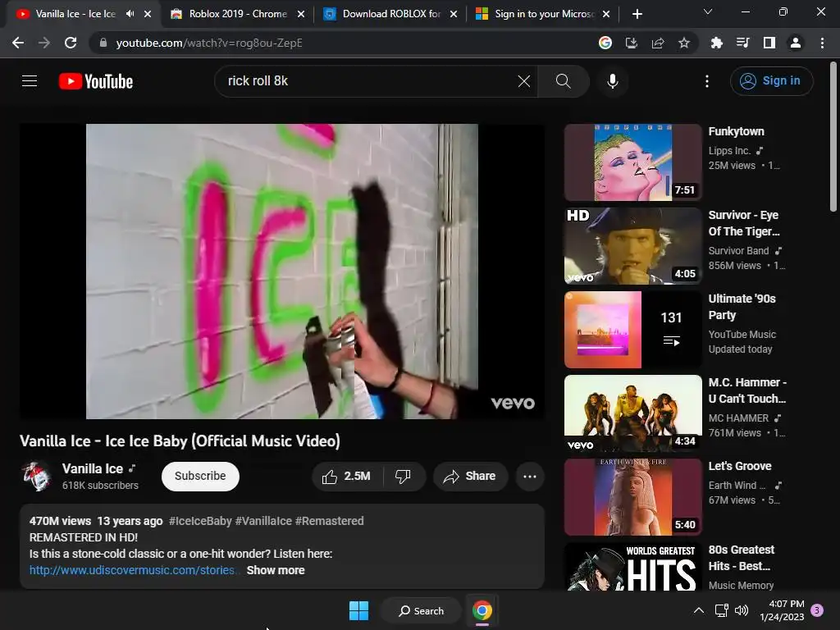Switch to Roblox 2019 Chrome tab

point(238,14)
